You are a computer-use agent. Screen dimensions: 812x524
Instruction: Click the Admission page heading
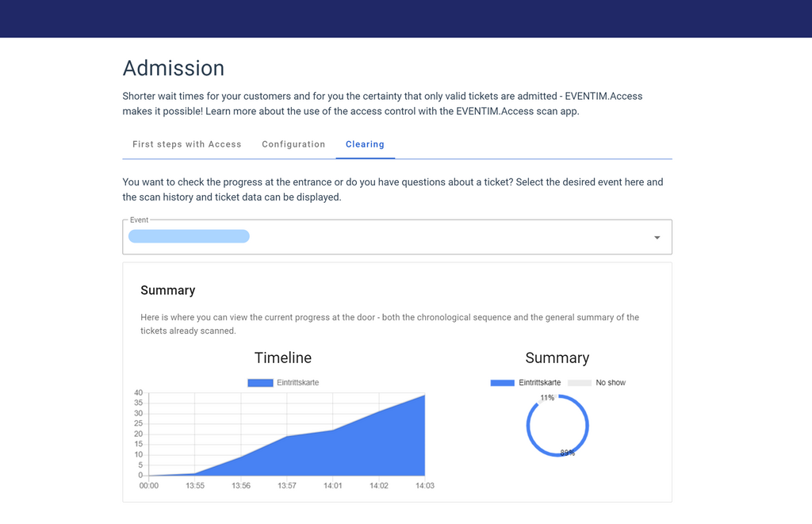coord(174,68)
